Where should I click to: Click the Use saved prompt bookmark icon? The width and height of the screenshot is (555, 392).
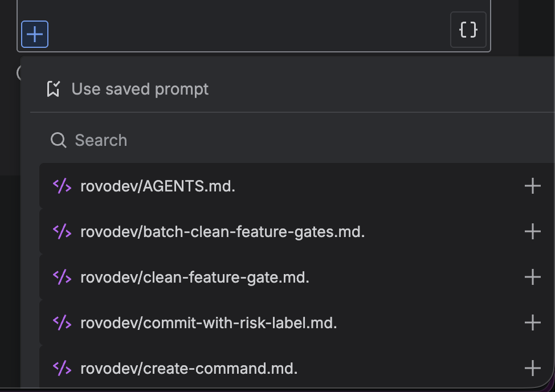tap(54, 89)
